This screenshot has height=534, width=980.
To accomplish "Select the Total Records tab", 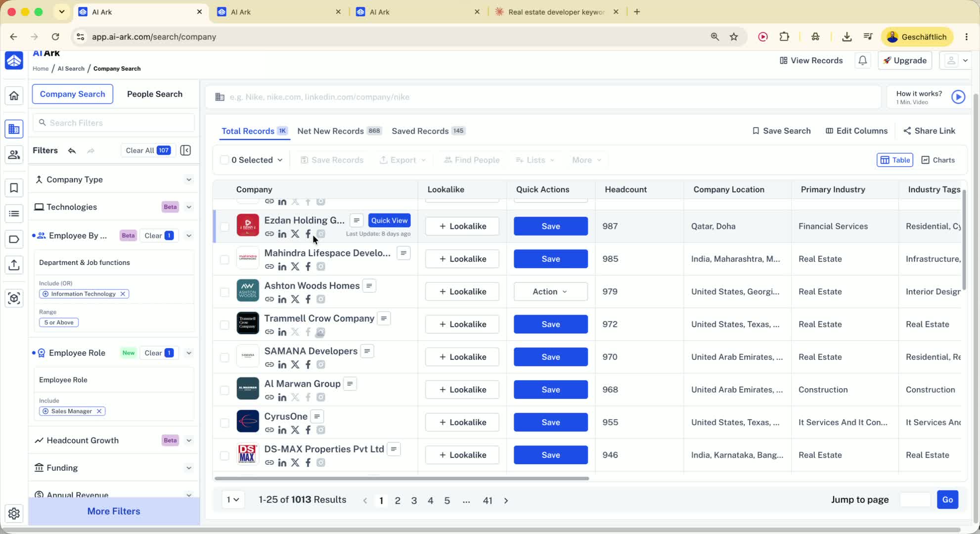I will pos(255,131).
